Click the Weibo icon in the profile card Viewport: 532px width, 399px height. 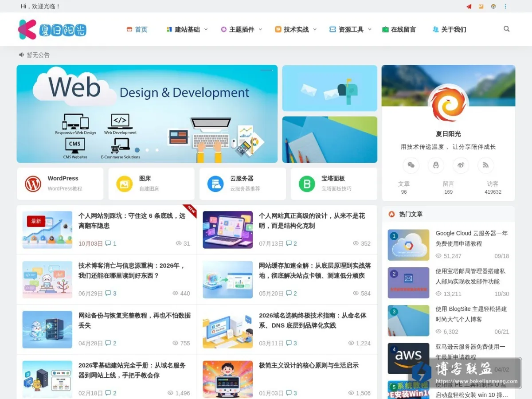click(461, 165)
